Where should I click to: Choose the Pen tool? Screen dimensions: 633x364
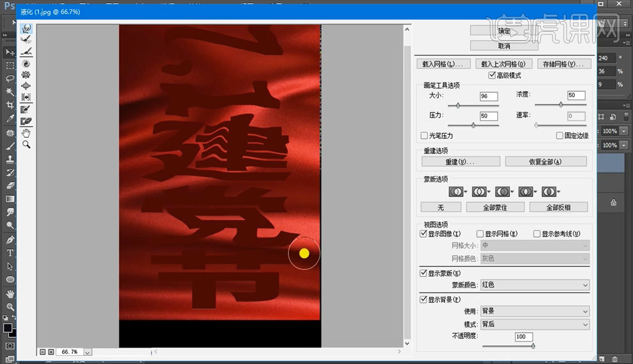click(10, 240)
